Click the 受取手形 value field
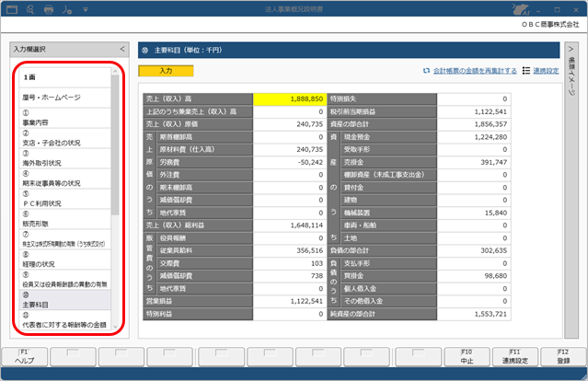588x381 pixels. [x=474, y=150]
